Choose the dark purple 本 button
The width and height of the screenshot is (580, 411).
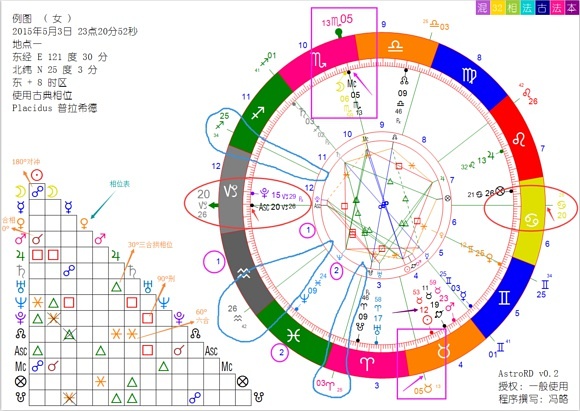(x=572, y=7)
